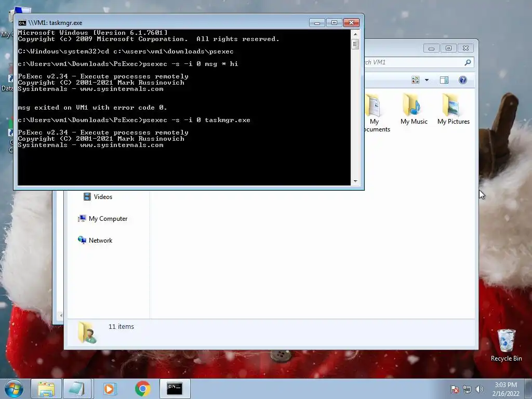Open the My Music folder

pyautogui.click(x=414, y=109)
